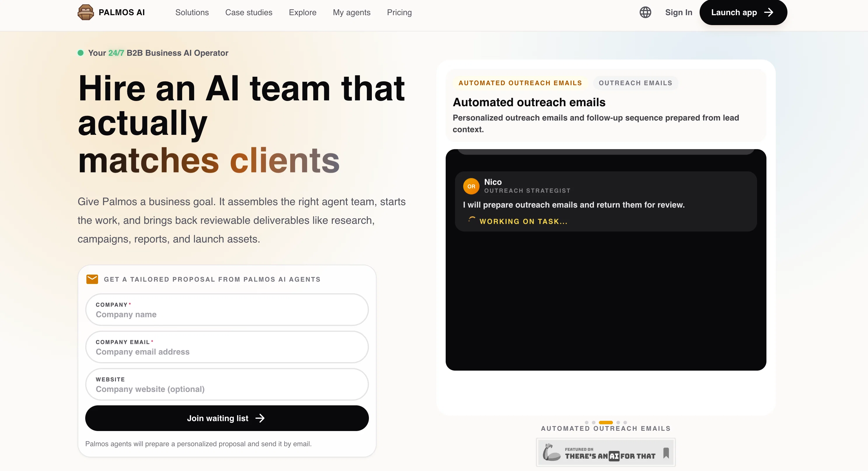Focus the Company email address field
Screen dimensions: 868x471
tap(227, 347)
